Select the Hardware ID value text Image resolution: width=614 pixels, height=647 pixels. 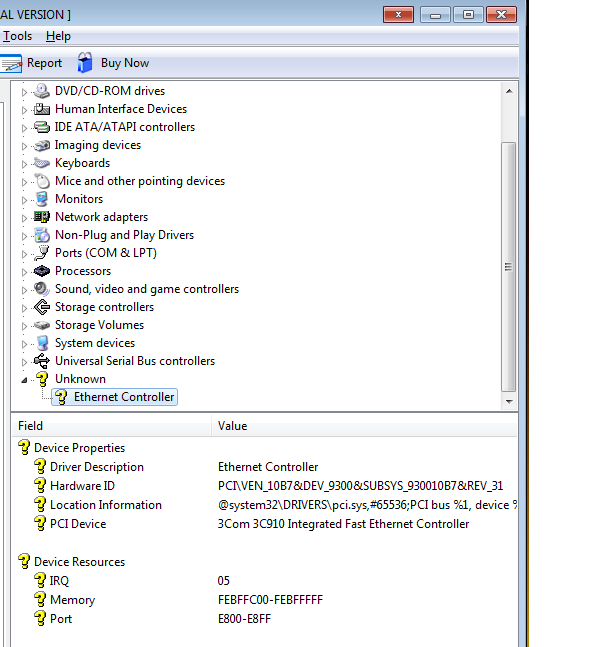click(360, 486)
